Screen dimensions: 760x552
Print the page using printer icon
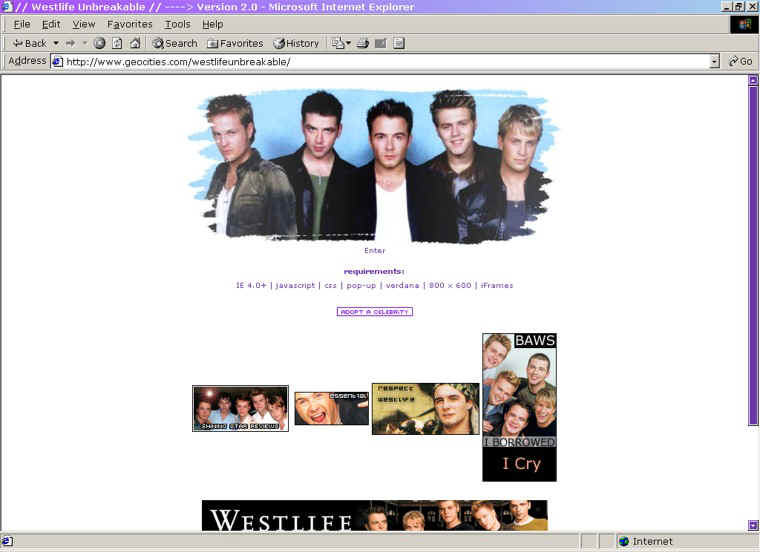point(363,43)
